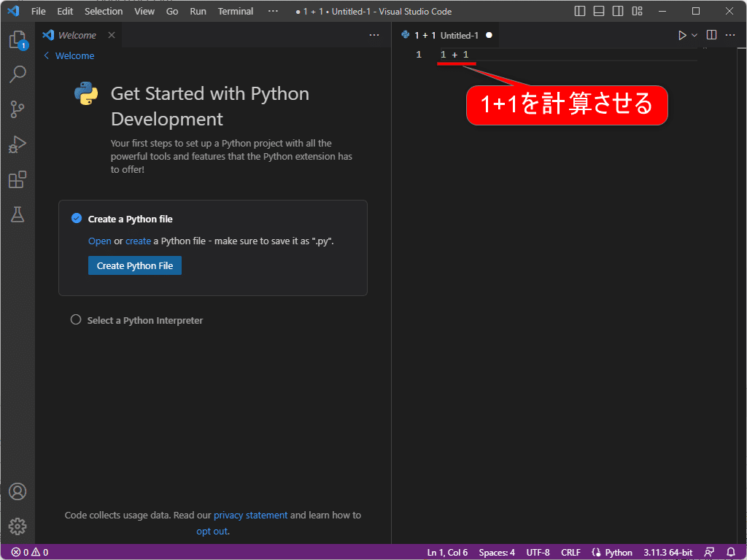The height and width of the screenshot is (560, 747).
Task: Click the VS Code logo in title bar
Action: tap(13, 11)
